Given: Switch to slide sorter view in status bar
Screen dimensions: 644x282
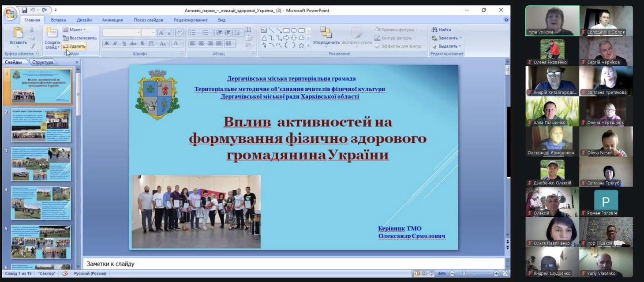Looking at the screenshot, I should (424, 274).
